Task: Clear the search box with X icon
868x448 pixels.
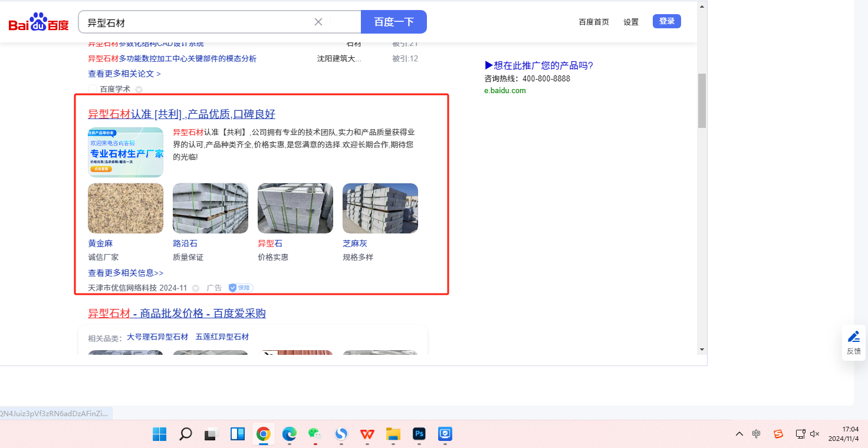Action: click(x=318, y=22)
